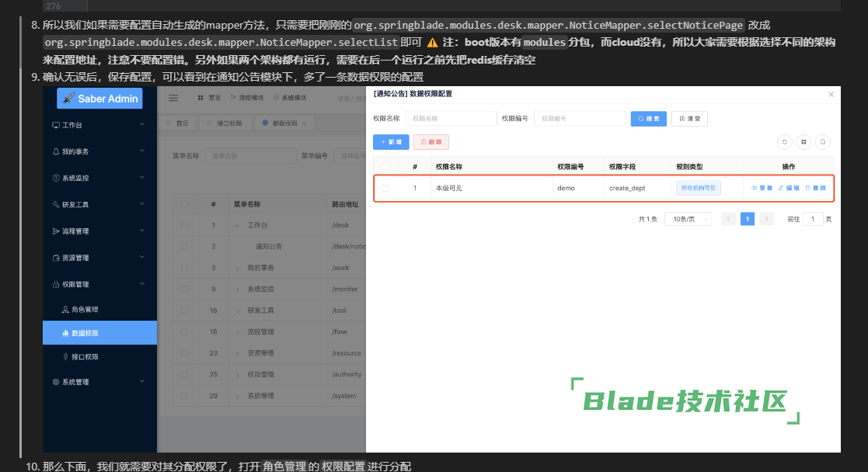Open the 流程管理 sidebar menu
The height and width of the screenshot is (472, 868).
[99, 231]
